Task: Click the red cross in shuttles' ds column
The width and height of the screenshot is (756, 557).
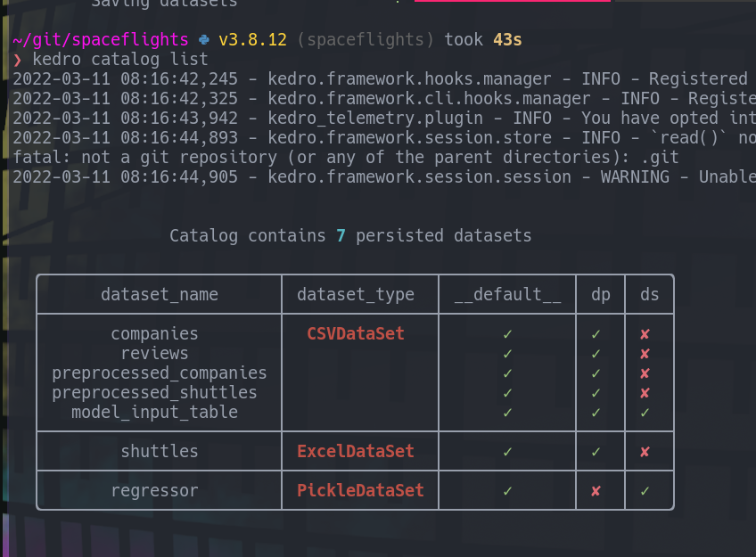Action: tap(645, 451)
